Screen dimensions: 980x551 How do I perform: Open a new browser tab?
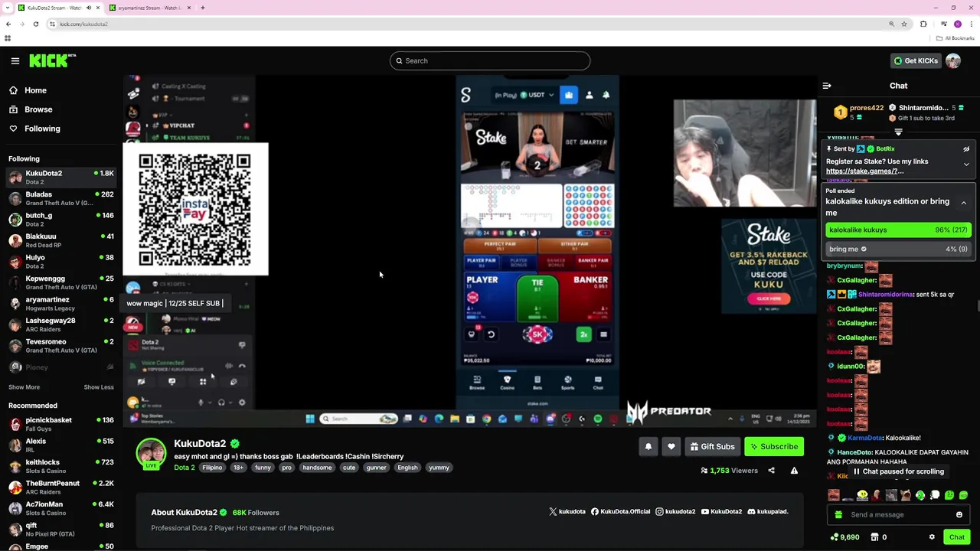click(203, 8)
